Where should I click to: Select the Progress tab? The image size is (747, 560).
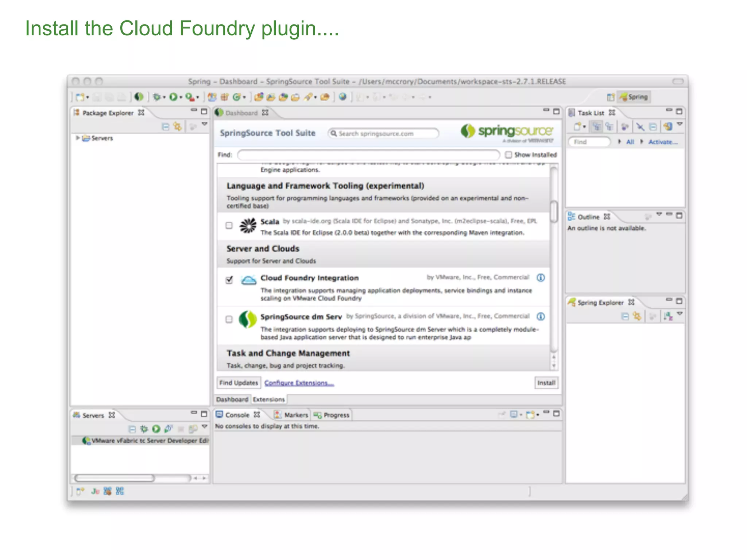[331, 415]
